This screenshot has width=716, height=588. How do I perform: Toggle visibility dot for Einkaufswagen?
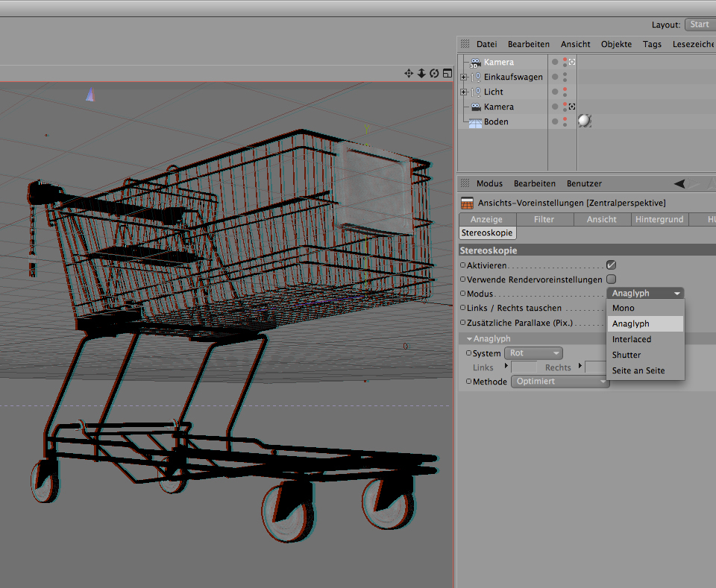point(554,77)
